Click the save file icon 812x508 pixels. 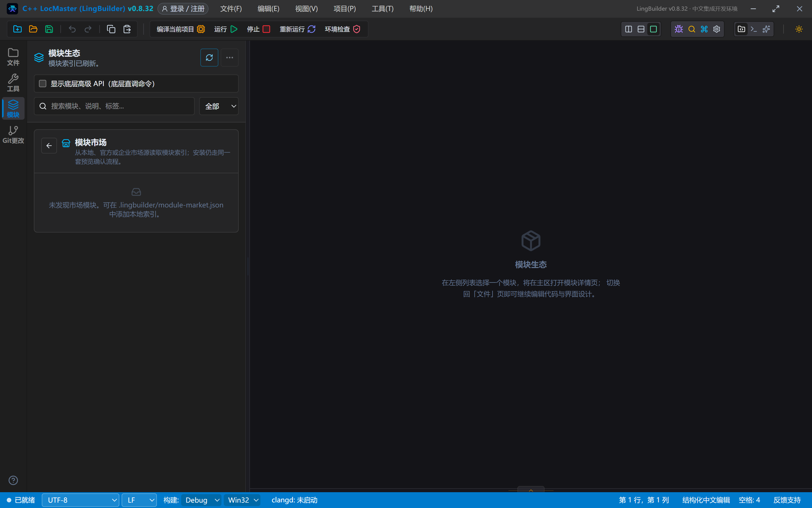[x=49, y=29]
